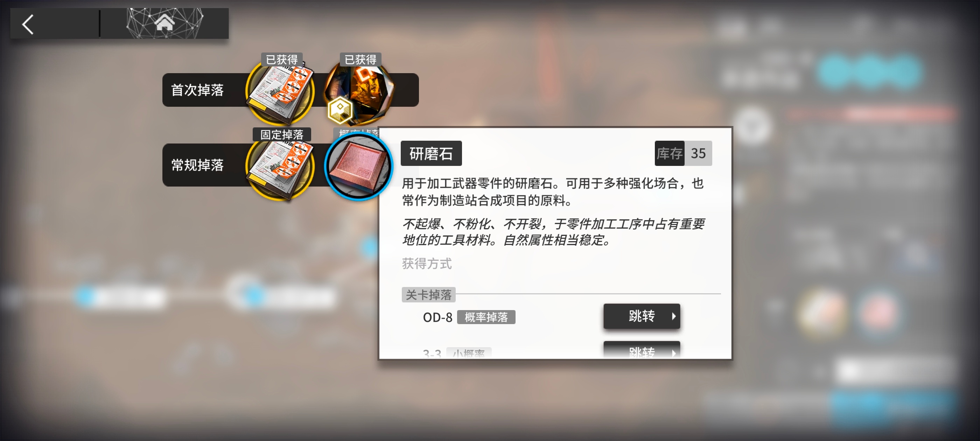The image size is (980, 441).
Task: Click the 关卡掉落 section header
Action: pos(428,295)
